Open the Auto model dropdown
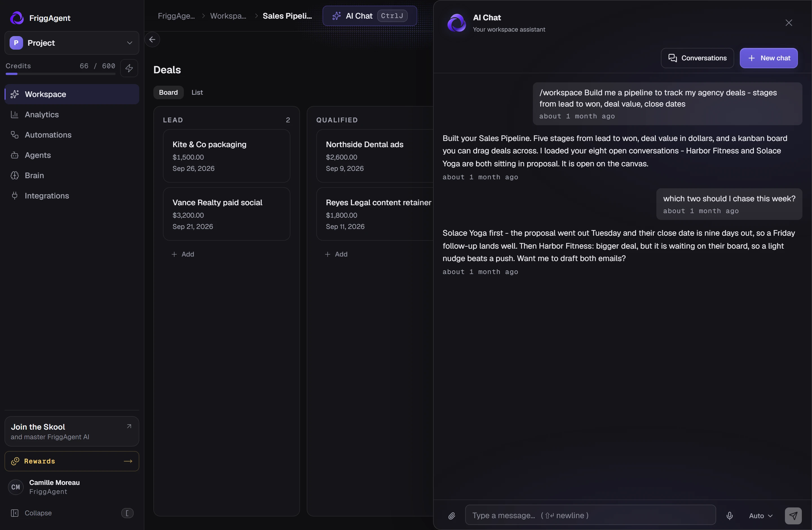 coord(760,516)
